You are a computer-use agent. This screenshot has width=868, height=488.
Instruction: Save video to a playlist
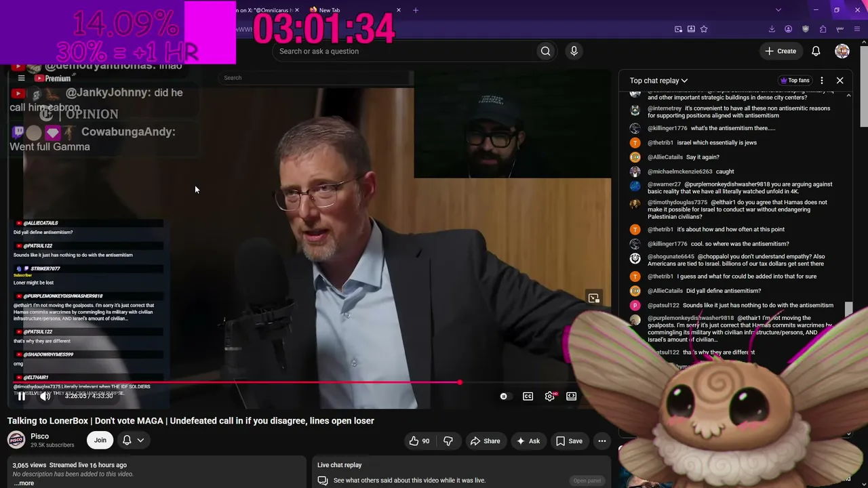(x=569, y=441)
